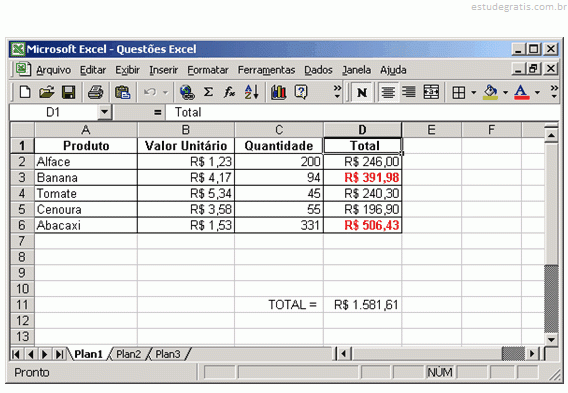Viewport: 568px width, 393px height.
Task: Apply red font color A
Action: tap(522, 92)
